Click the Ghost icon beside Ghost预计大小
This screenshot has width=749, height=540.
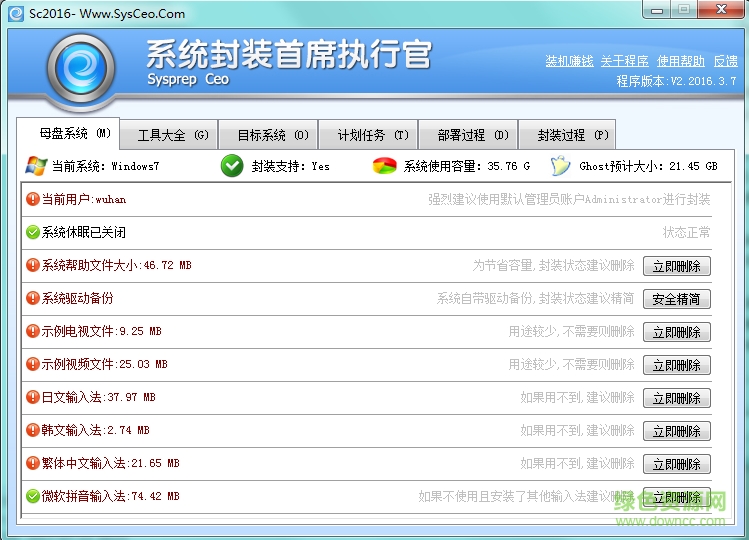[560, 166]
